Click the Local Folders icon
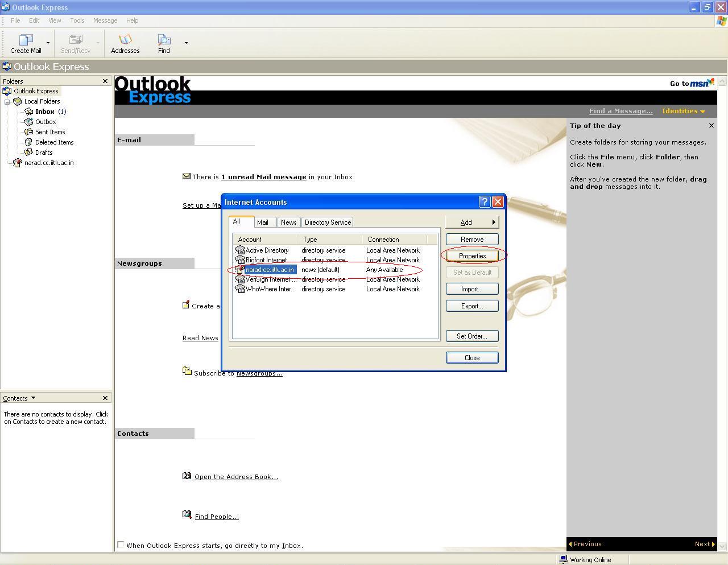This screenshot has height=565, width=728. [18, 101]
